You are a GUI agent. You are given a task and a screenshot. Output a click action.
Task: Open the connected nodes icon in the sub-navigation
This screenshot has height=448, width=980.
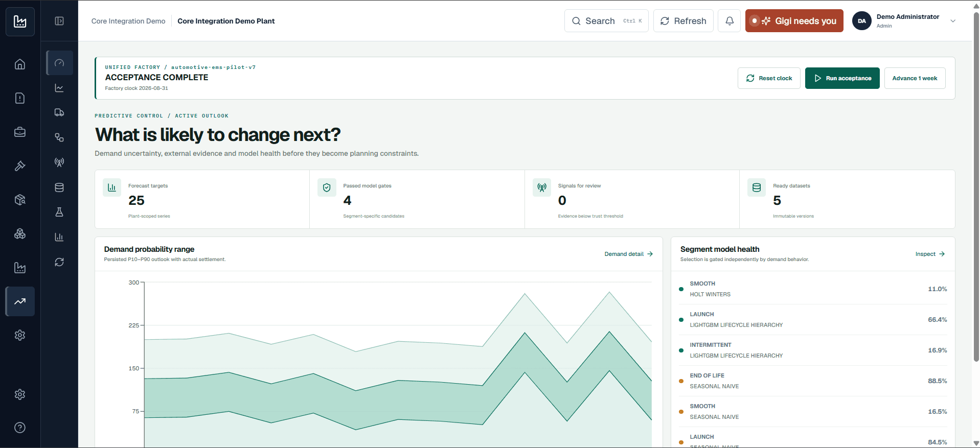click(59, 137)
